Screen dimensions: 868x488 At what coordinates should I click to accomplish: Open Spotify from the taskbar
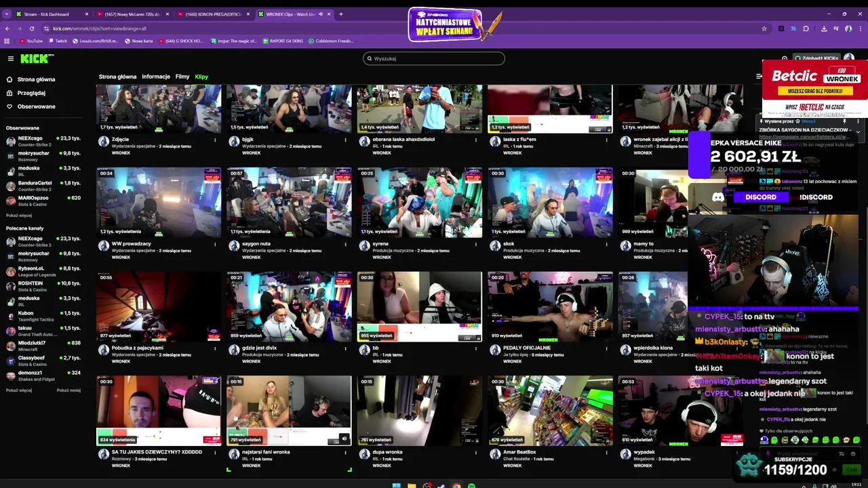click(x=471, y=485)
